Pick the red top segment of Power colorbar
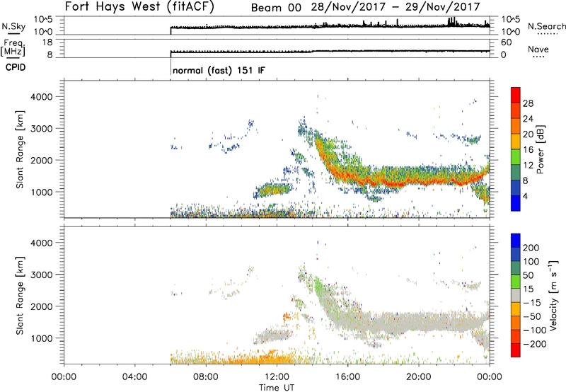 coord(516,95)
